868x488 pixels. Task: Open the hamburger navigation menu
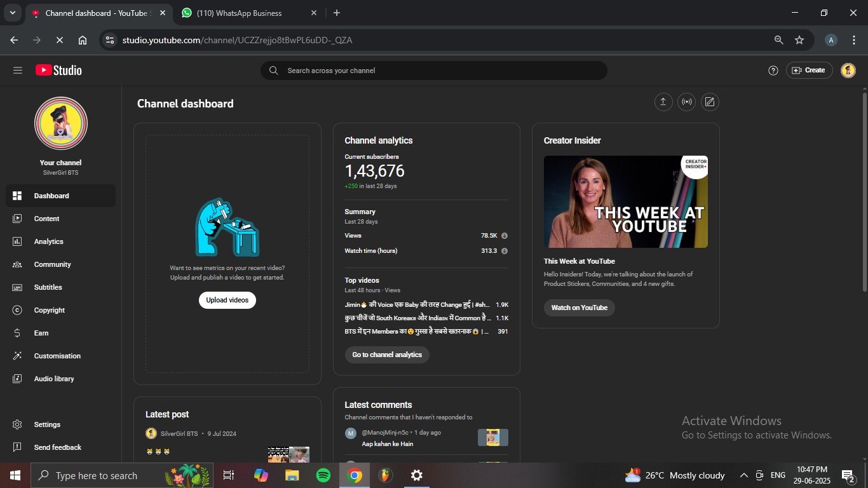click(x=18, y=71)
